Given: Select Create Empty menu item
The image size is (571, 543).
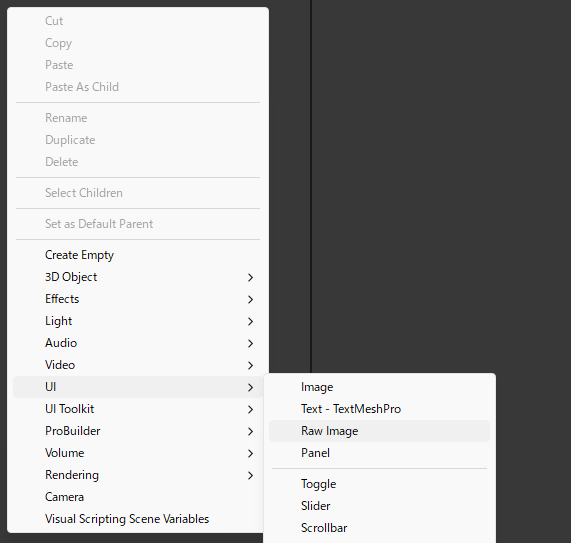Looking at the screenshot, I should tap(138, 255).
